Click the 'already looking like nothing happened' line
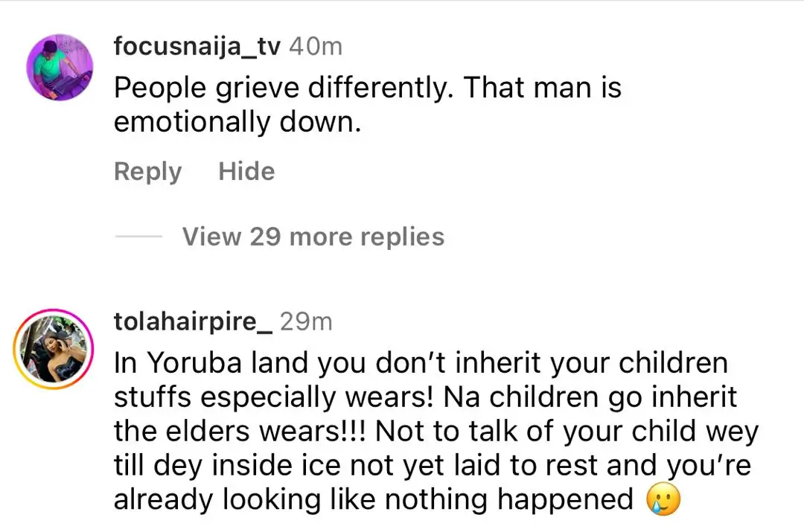This screenshot has width=804, height=532. click(372, 500)
